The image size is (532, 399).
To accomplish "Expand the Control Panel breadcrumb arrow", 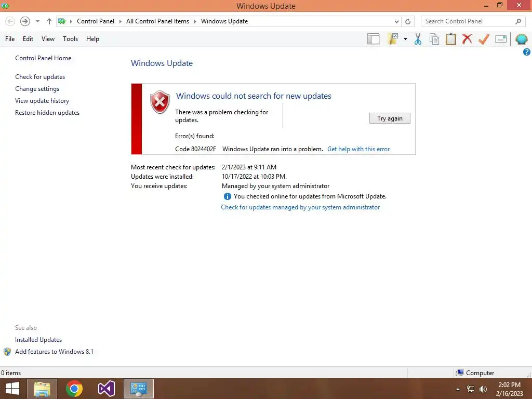I will point(120,21).
